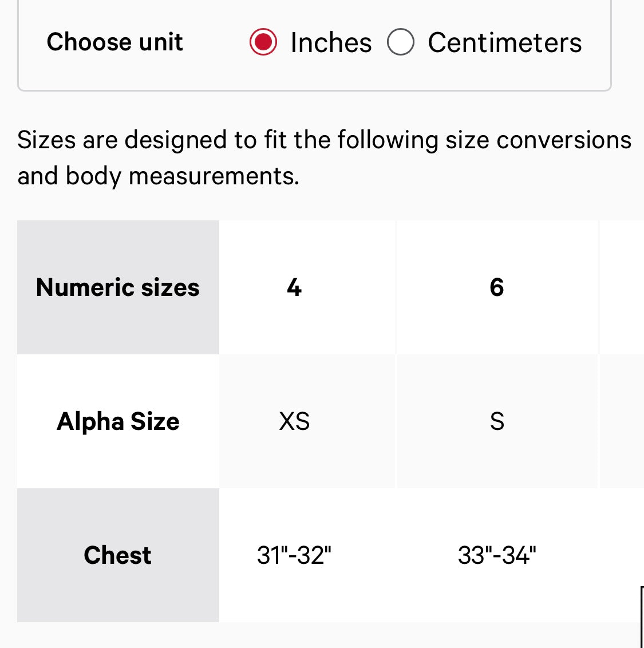Click the 33"-34" chest measurement cell
This screenshot has width=644, height=648.
[497, 555]
